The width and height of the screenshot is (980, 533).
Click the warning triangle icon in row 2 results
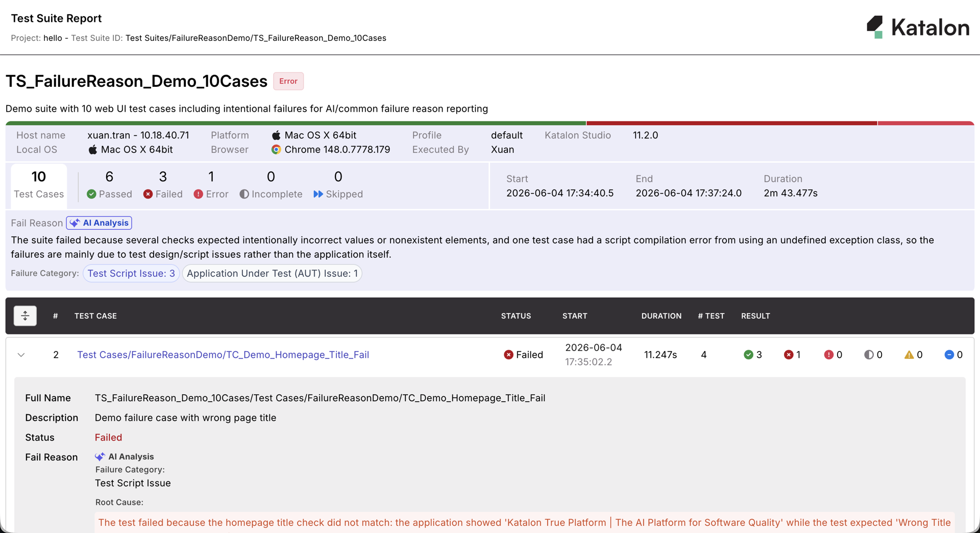(909, 355)
